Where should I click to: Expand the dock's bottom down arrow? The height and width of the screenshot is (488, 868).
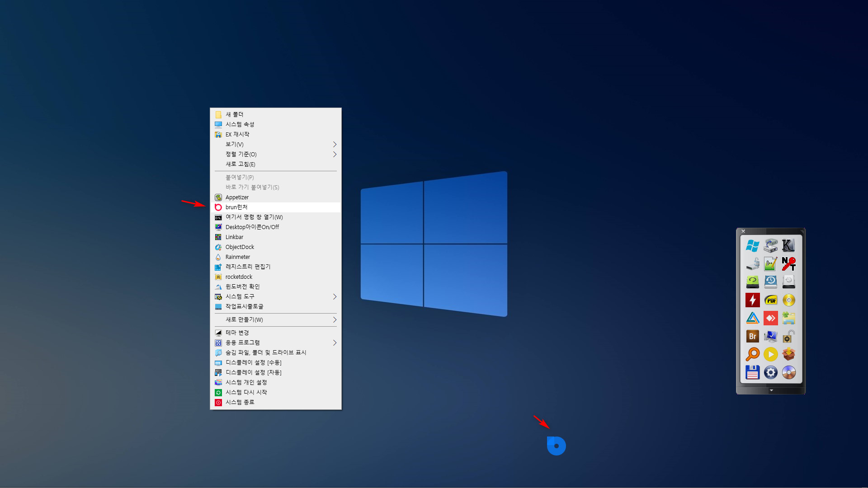[771, 390]
